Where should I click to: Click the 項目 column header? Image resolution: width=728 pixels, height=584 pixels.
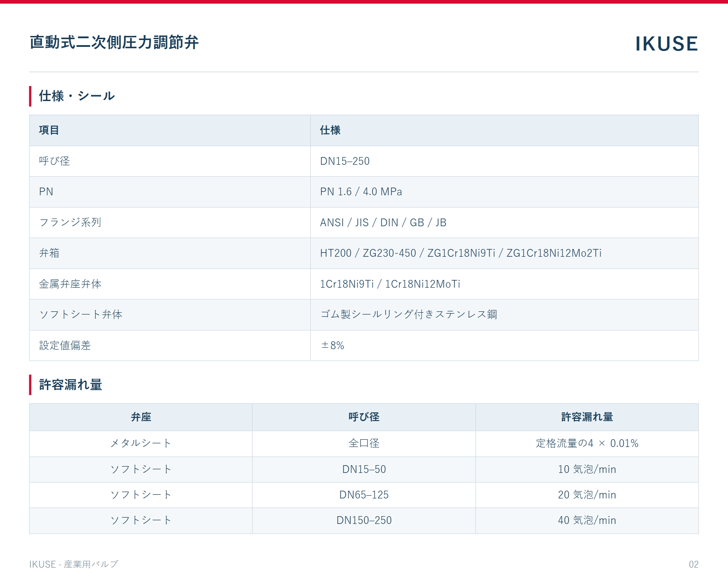(x=49, y=130)
